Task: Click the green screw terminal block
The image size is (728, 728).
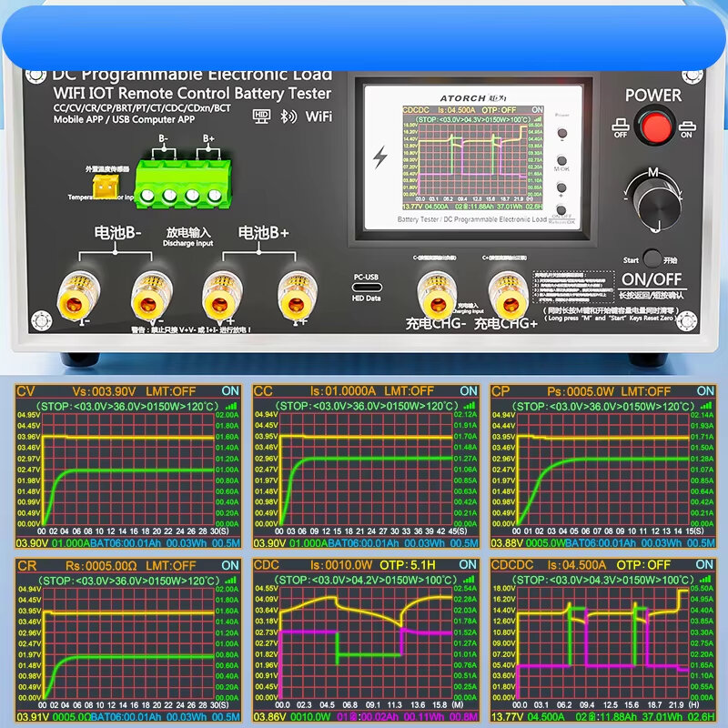Action: (181, 179)
